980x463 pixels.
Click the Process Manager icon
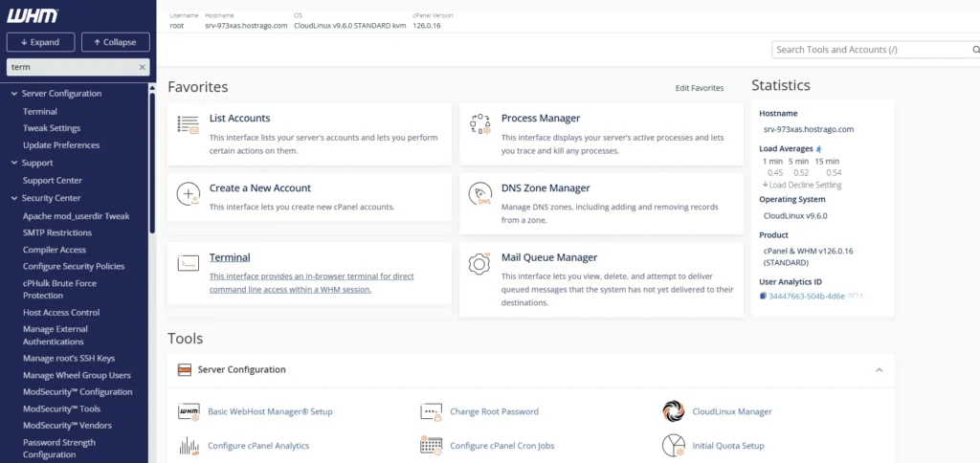click(x=480, y=124)
